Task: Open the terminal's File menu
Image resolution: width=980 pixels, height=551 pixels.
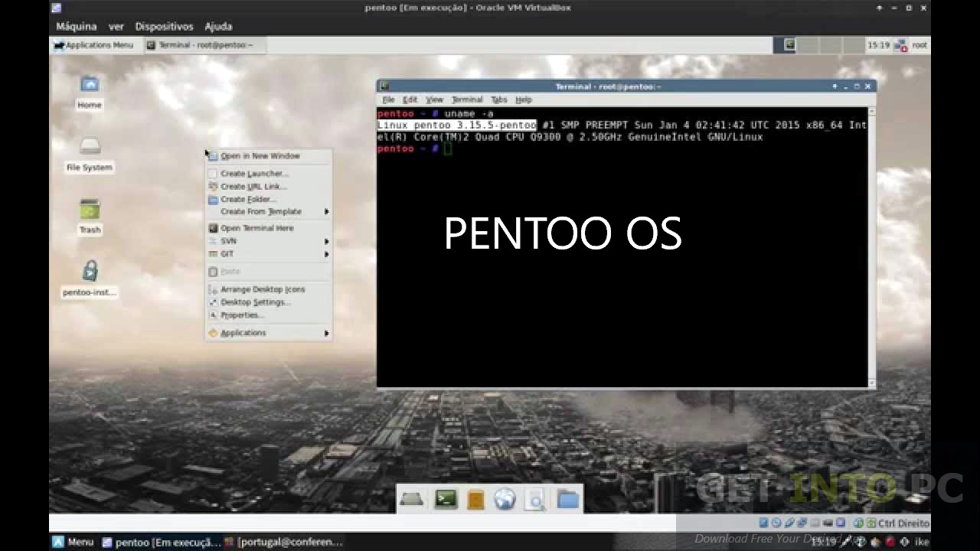Action: [388, 99]
